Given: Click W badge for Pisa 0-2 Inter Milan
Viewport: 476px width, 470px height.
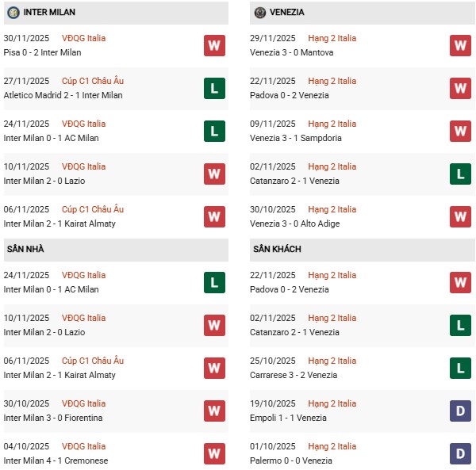Looking at the screenshot, I should click(214, 45).
